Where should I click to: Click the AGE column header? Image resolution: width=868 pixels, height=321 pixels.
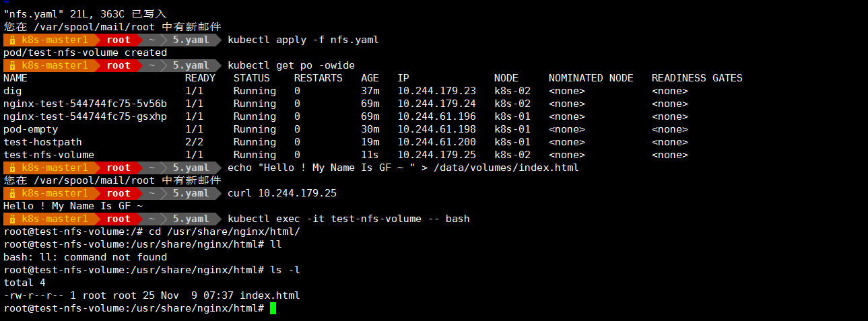pyautogui.click(x=370, y=78)
